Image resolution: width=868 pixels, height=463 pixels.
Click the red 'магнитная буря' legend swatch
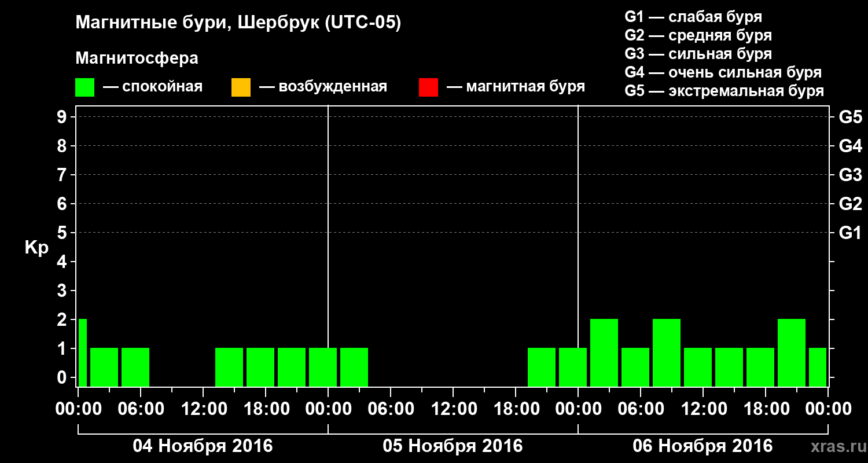428,87
